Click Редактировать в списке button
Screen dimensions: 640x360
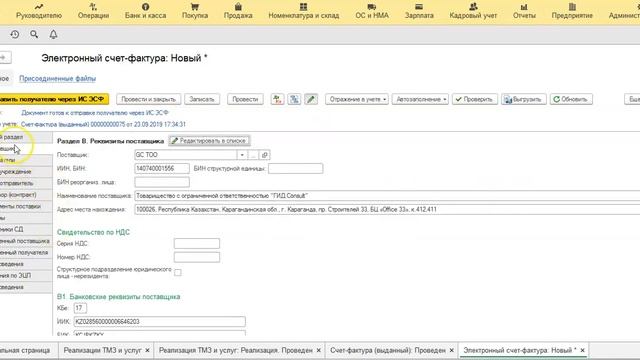click(x=209, y=141)
